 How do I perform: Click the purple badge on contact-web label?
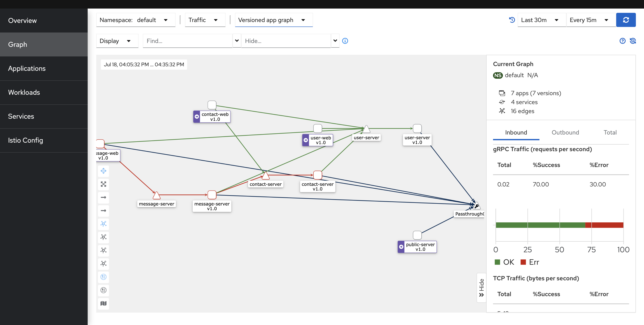[197, 117]
